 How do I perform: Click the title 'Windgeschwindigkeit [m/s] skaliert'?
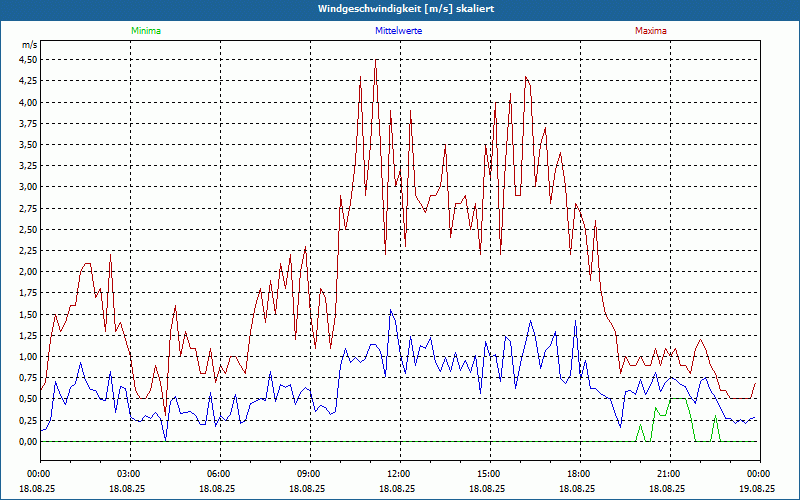pyautogui.click(x=406, y=9)
